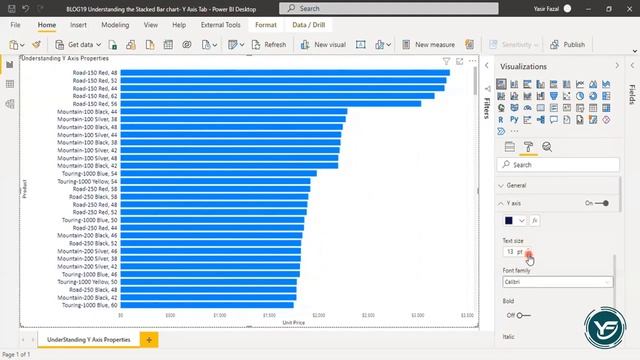Click the New measure button

(x=429, y=44)
